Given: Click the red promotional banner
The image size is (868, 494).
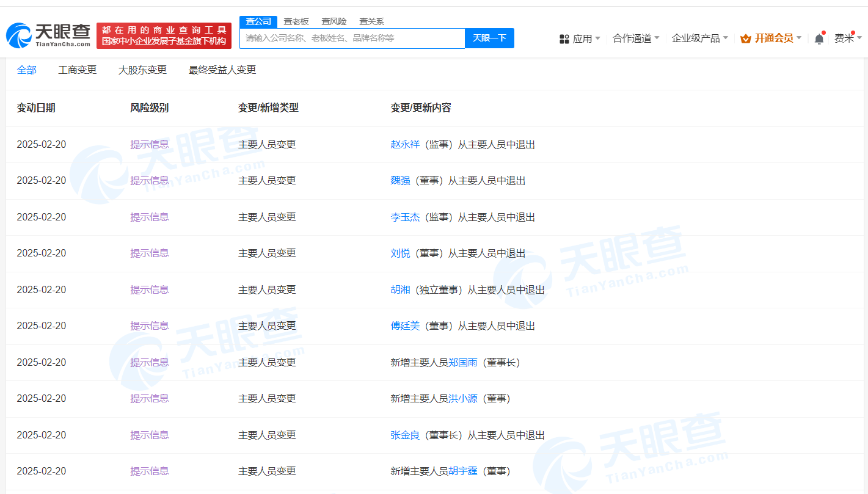Looking at the screenshot, I should 164,35.
